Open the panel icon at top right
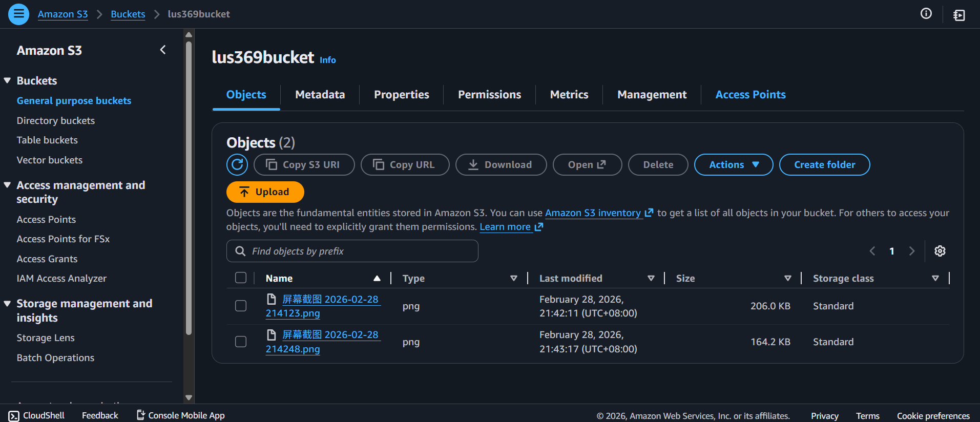This screenshot has width=980, height=422. [x=959, y=15]
